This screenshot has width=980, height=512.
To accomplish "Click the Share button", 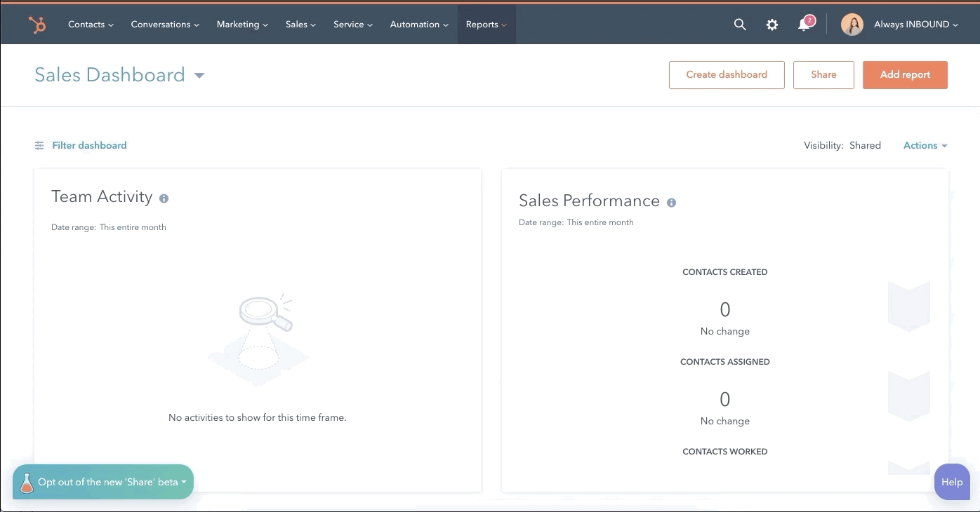I will [823, 75].
